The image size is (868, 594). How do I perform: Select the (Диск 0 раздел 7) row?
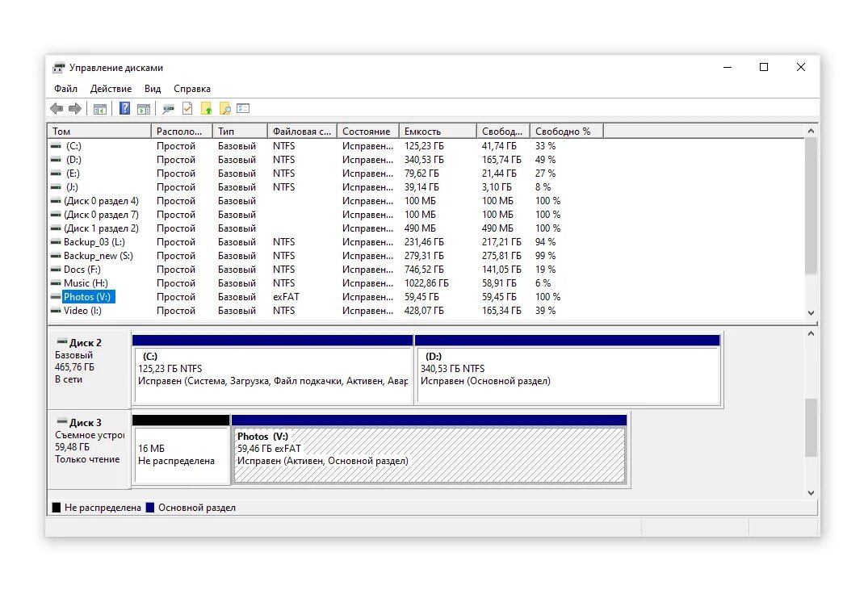426,215
